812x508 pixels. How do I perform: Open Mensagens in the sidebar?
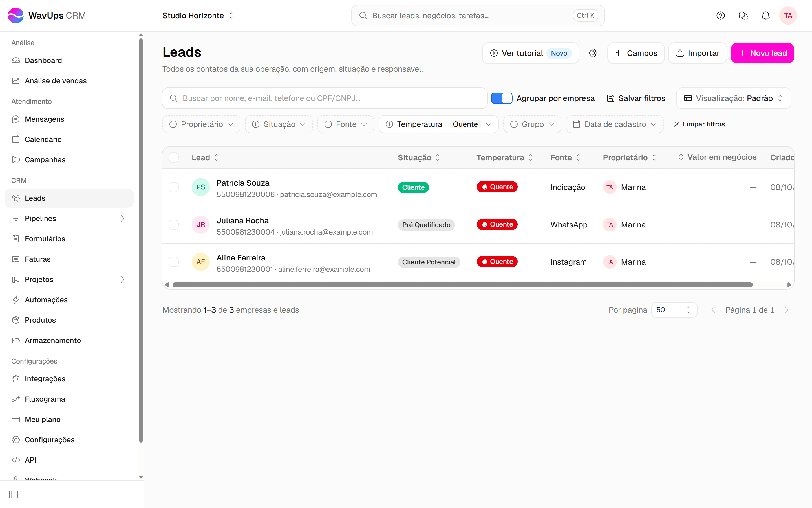(69, 119)
